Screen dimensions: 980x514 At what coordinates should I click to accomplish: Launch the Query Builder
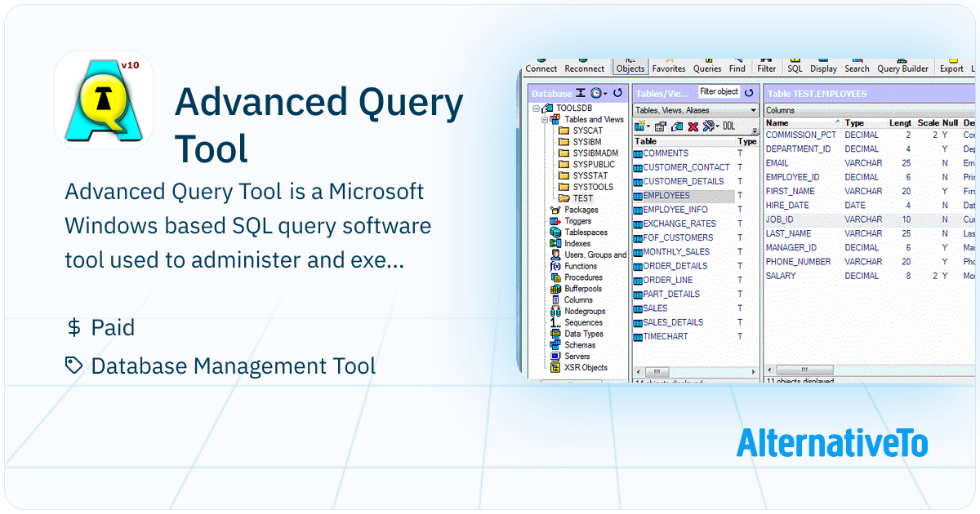click(902, 68)
